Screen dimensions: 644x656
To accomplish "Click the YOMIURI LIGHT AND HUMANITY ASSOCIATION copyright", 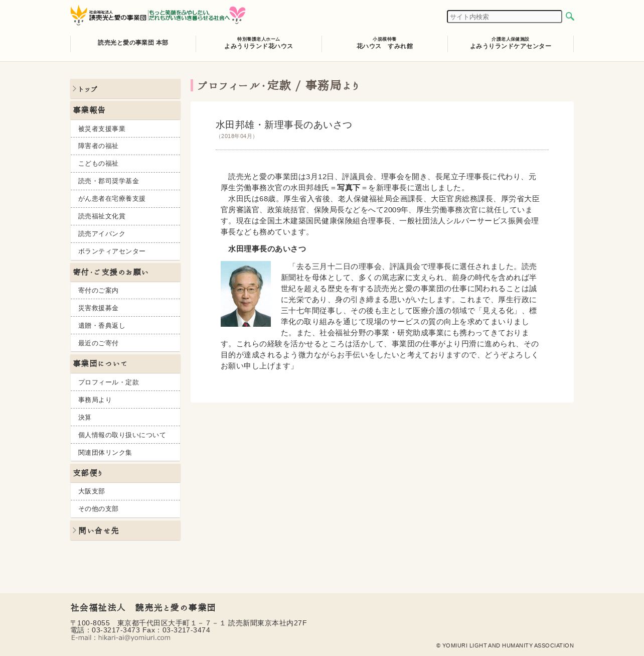I will (505, 646).
